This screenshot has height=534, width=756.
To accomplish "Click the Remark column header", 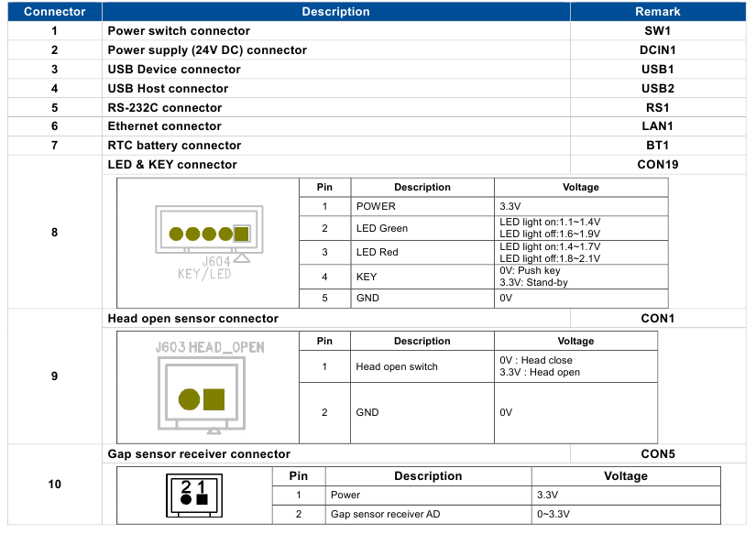I will 658,11.
